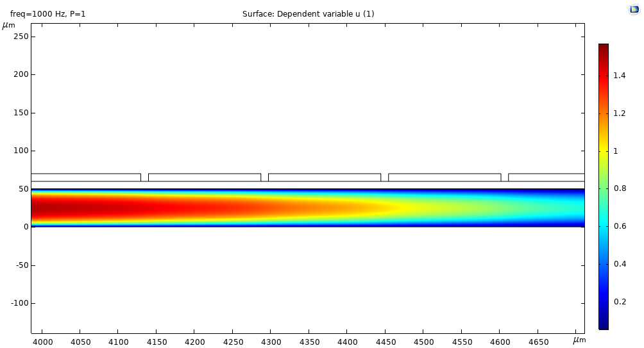Viewport: 644px width, 348px height.
Task: Click the rightmost outlined rectangle above the channel
Action: 546,178
